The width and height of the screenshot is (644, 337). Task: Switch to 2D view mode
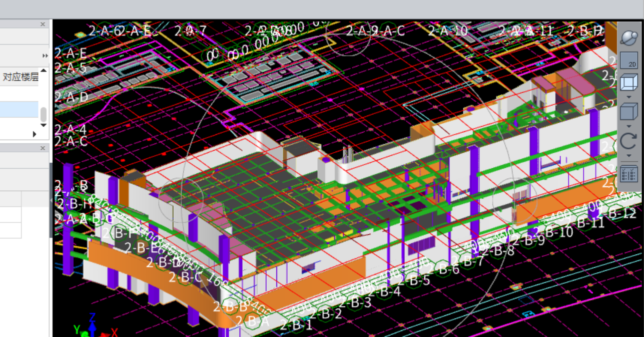point(629,61)
